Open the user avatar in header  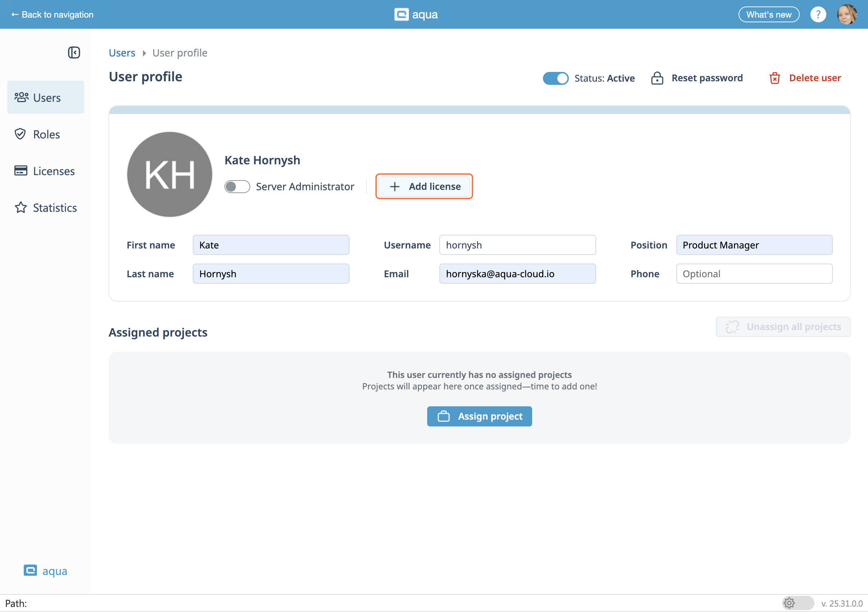pos(847,15)
